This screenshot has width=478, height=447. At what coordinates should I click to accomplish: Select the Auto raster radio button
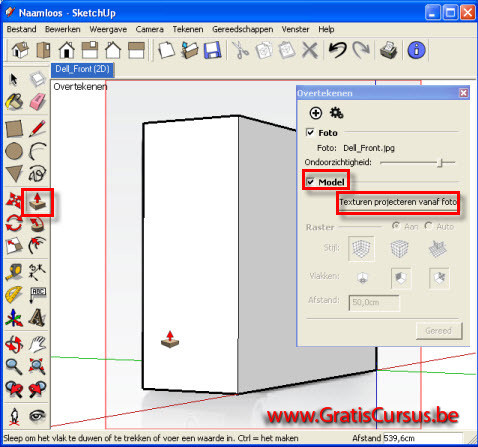point(428,226)
